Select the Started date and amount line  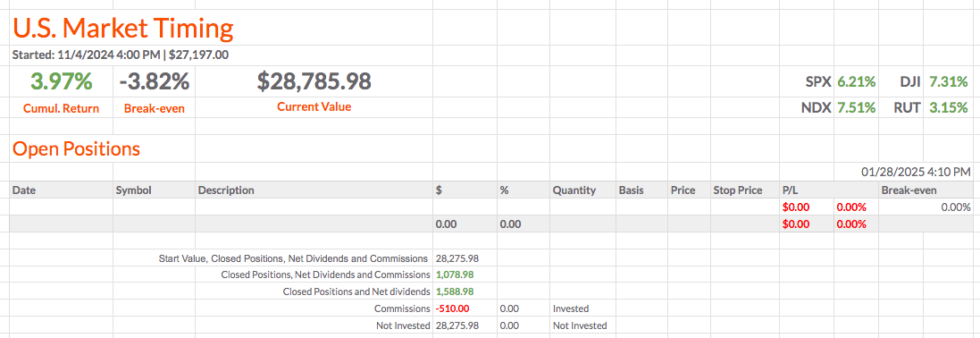120,55
